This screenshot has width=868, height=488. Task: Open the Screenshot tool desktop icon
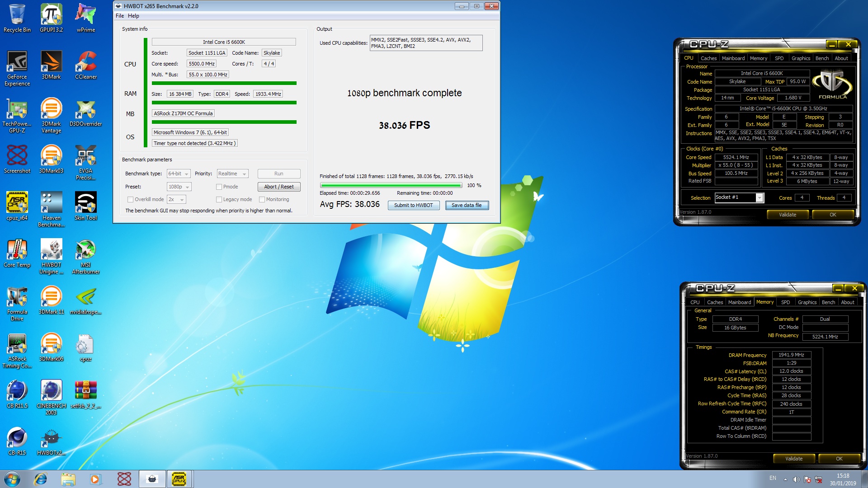pos(17,159)
